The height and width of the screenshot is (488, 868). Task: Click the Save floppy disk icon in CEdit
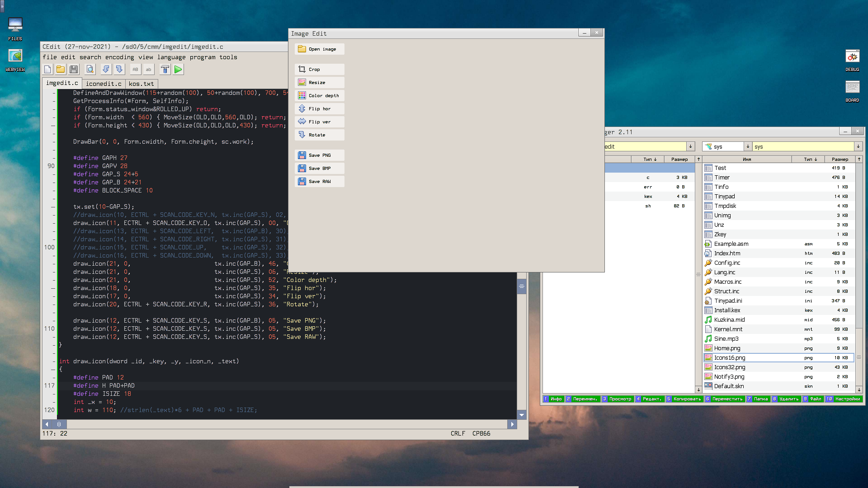pyautogui.click(x=74, y=70)
